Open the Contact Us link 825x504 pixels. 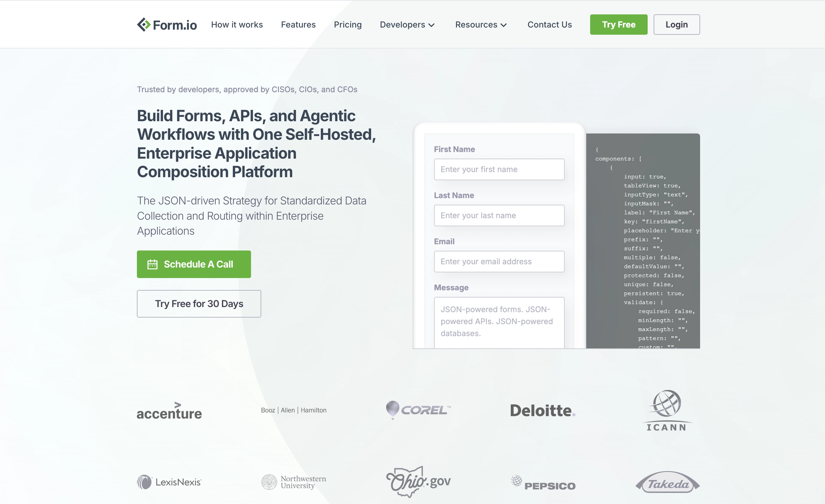[x=549, y=25]
